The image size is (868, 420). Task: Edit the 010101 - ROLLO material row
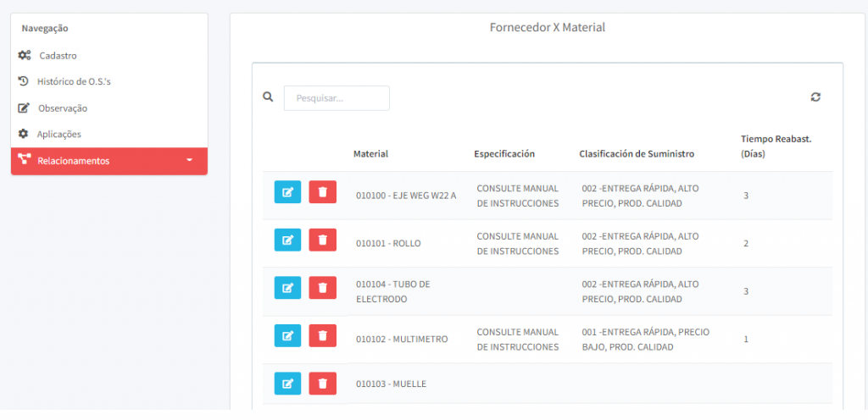click(287, 240)
